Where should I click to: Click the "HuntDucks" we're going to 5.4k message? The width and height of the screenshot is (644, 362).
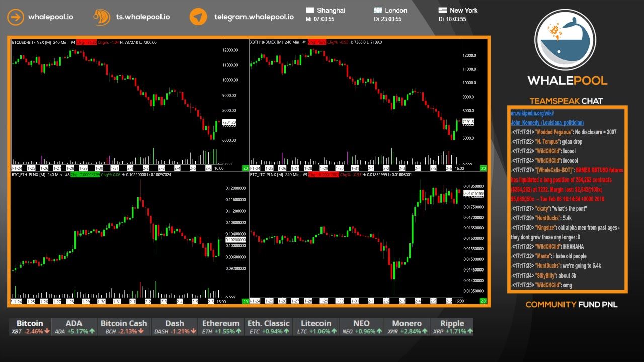click(556, 266)
